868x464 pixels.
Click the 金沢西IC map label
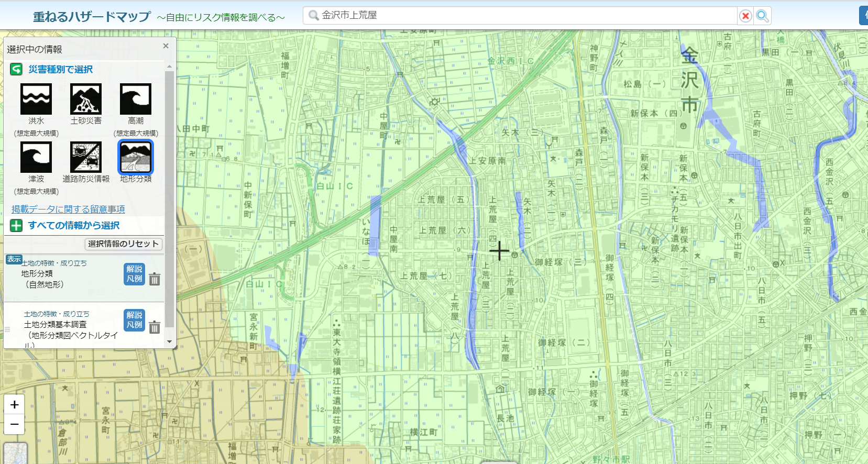click(x=511, y=61)
